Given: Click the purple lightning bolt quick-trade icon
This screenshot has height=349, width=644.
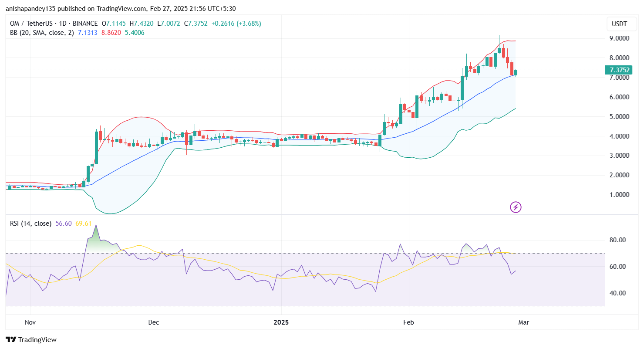Looking at the screenshot, I should [516, 207].
